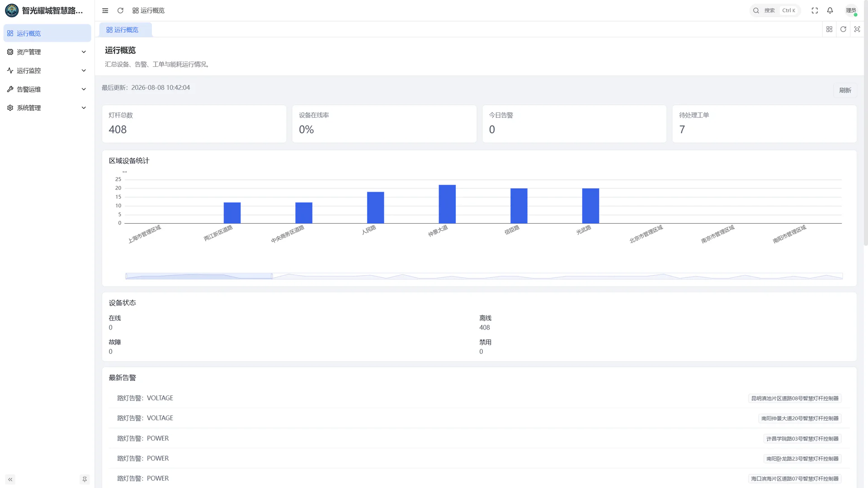
Task: Click the refresh icon beside the breadcrumb
Action: [x=120, y=10]
